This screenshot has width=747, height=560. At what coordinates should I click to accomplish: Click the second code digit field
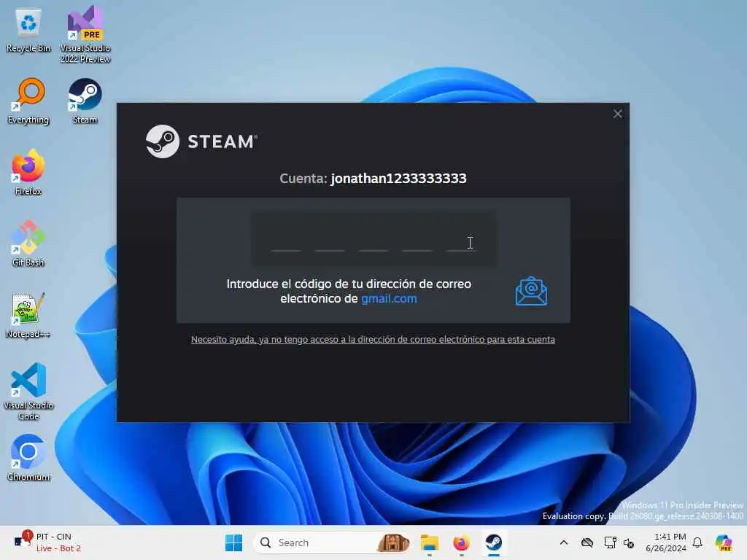pyautogui.click(x=330, y=239)
